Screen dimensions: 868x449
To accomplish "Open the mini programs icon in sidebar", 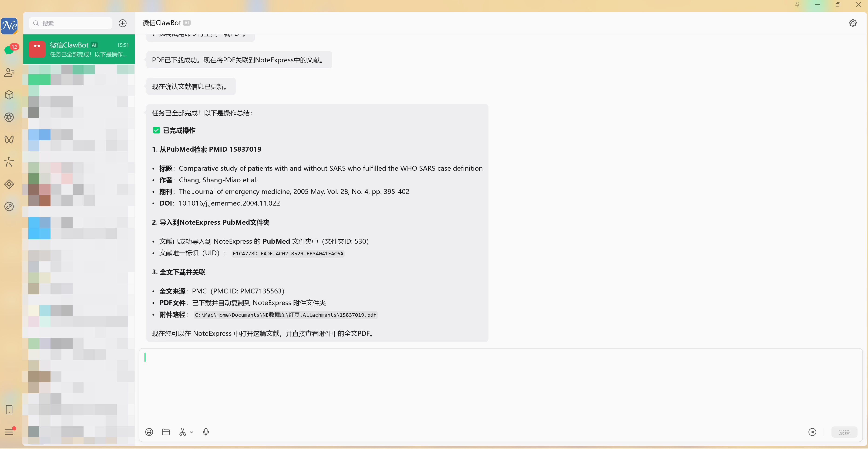I will 9,206.
